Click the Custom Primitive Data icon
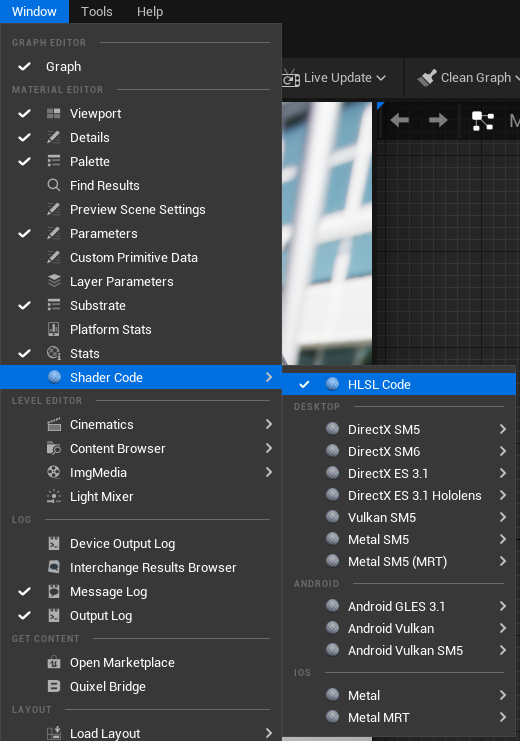Viewport: 520px width, 741px height. (53, 258)
